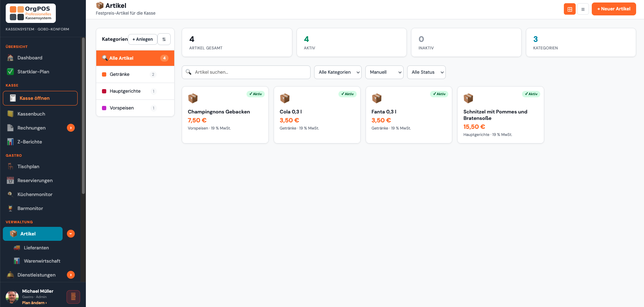Open the Alle Status dropdown

(426, 72)
